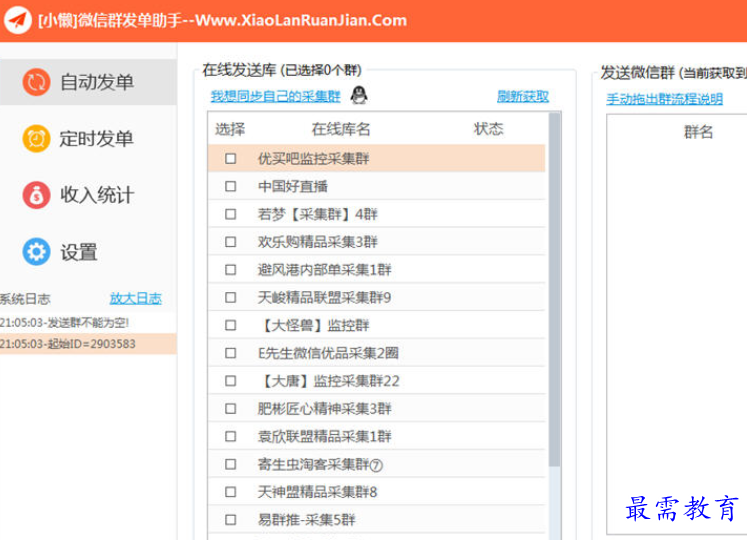This screenshot has width=747, height=540.
Task: Tick 【大怪兽】监控群 checkbox
Action: coord(231,325)
